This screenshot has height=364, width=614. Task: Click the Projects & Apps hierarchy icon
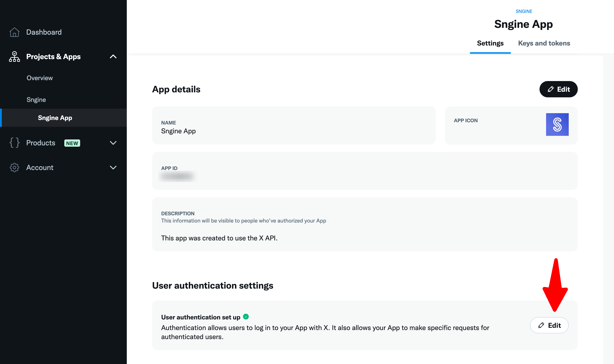14,57
